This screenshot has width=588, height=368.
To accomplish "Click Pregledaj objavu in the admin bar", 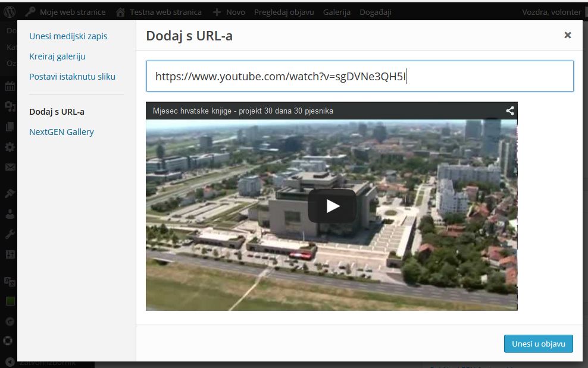I will [x=284, y=12].
